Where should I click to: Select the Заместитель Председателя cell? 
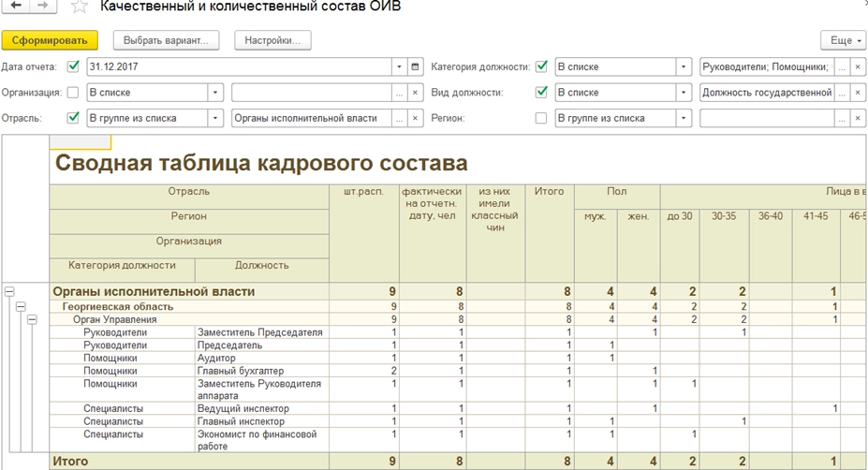[262, 332]
